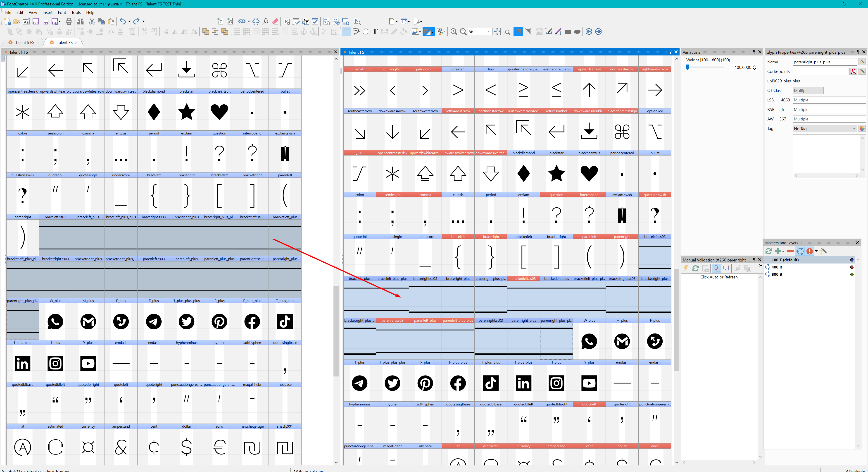Click the Test Font checkmark icon

click(315, 22)
